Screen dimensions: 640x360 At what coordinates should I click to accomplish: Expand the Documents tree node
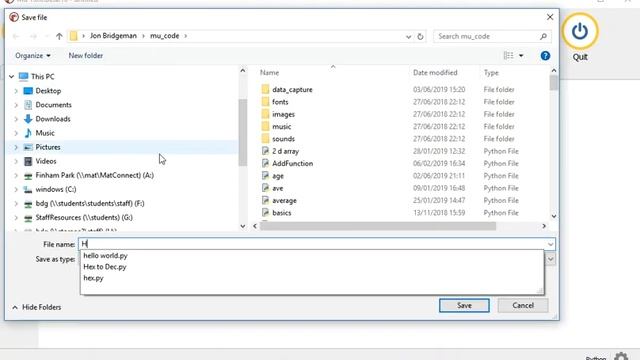tap(16, 105)
